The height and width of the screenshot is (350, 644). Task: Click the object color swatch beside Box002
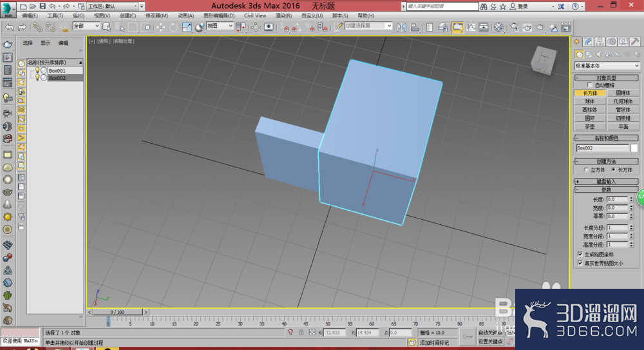(634, 148)
